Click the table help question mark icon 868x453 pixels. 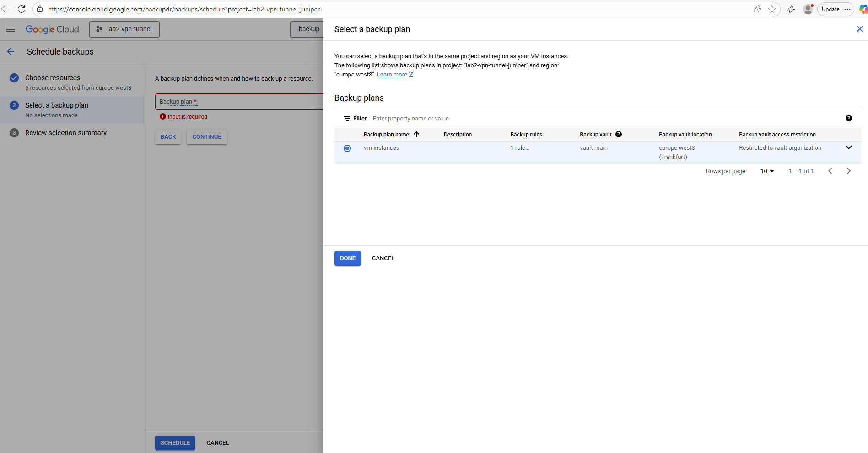pos(848,118)
